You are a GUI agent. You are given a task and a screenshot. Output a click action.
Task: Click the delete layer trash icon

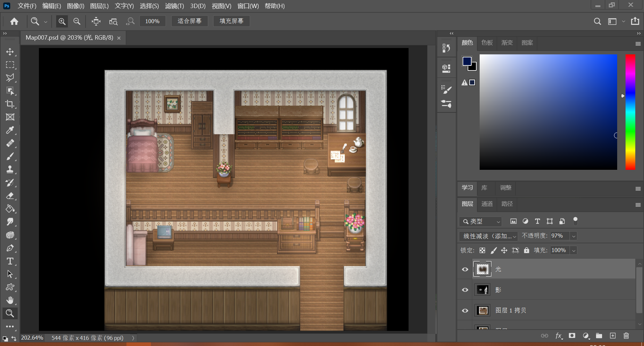(626, 336)
